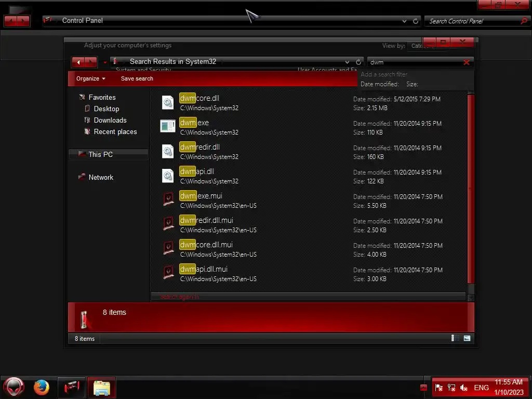Open the Alienware Start button
532x399 pixels.
[14, 387]
